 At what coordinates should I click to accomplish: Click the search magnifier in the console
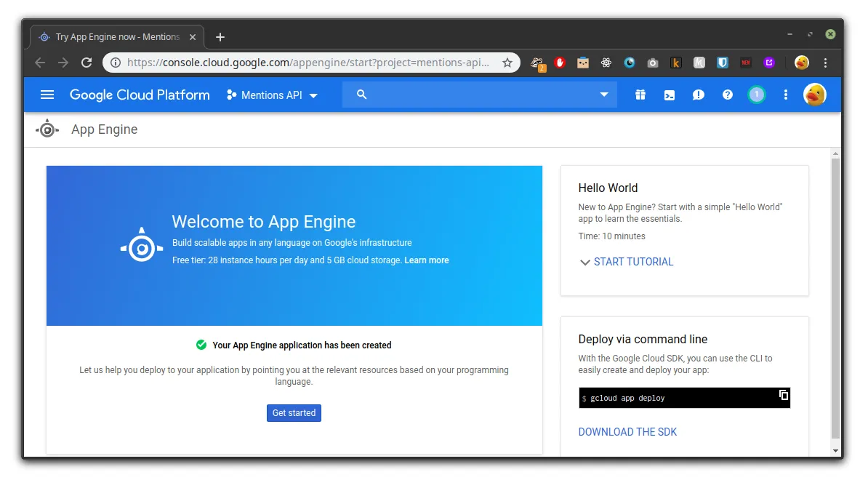coord(361,95)
